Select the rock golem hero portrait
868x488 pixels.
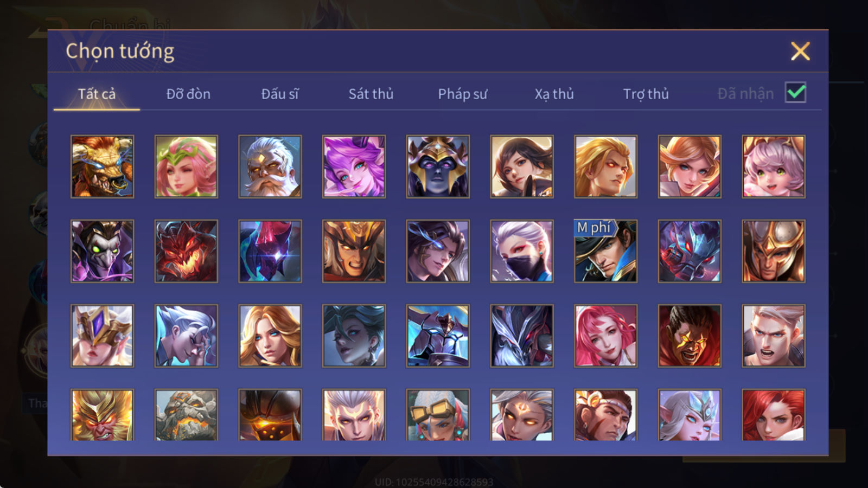(x=186, y=415)
